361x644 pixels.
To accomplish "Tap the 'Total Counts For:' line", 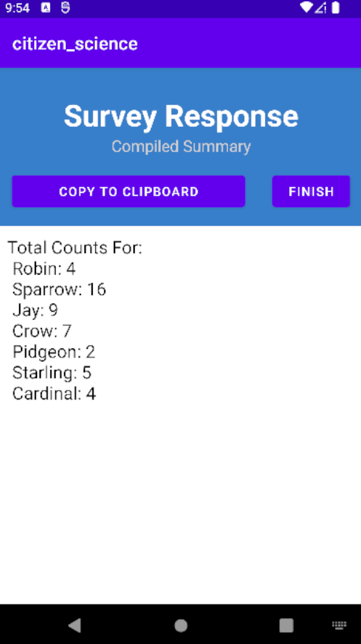I will point(75,248).
